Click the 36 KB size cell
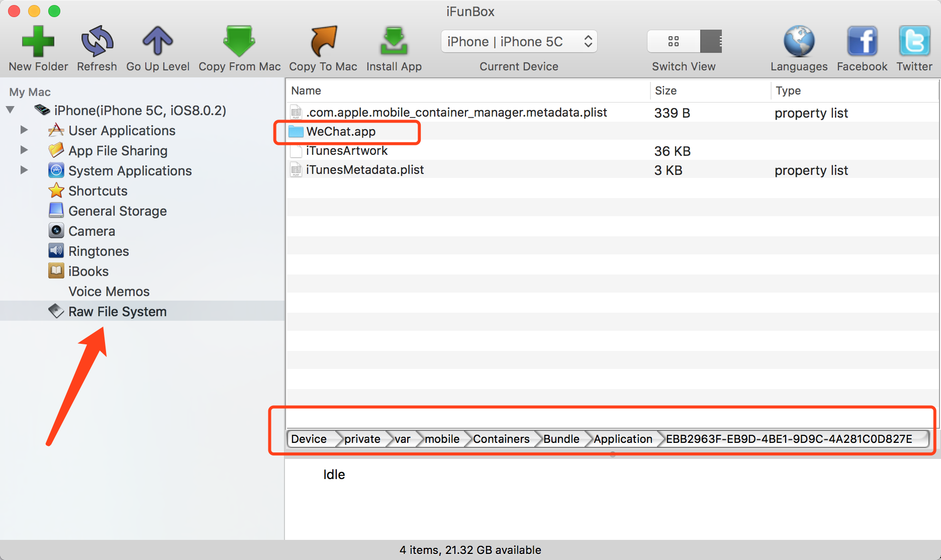 click(672, 151)
